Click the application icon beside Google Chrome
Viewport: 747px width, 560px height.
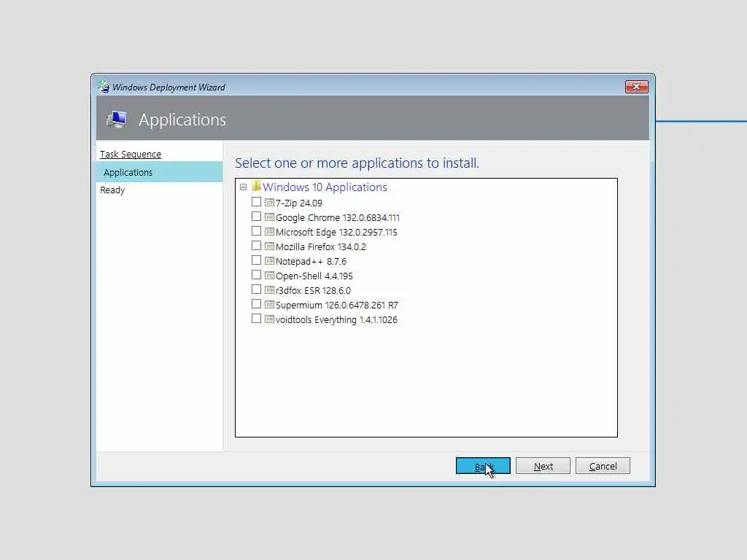[x=269, y=217]
